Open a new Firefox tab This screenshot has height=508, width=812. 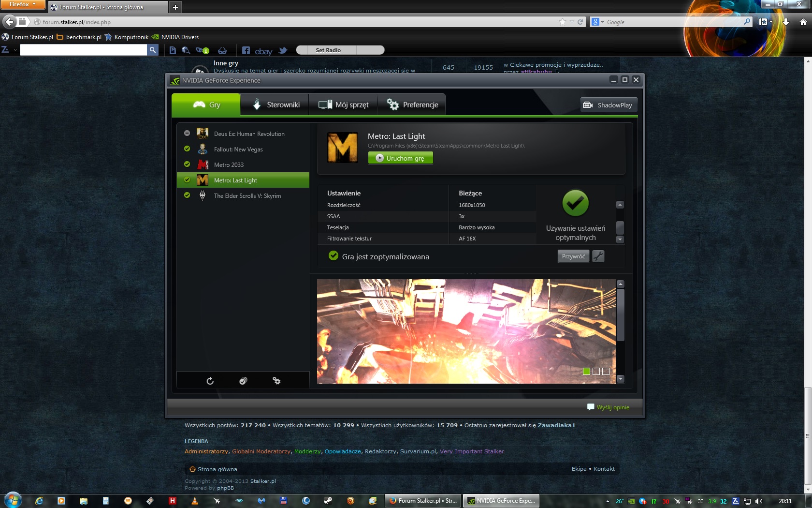tap(175, 7)
